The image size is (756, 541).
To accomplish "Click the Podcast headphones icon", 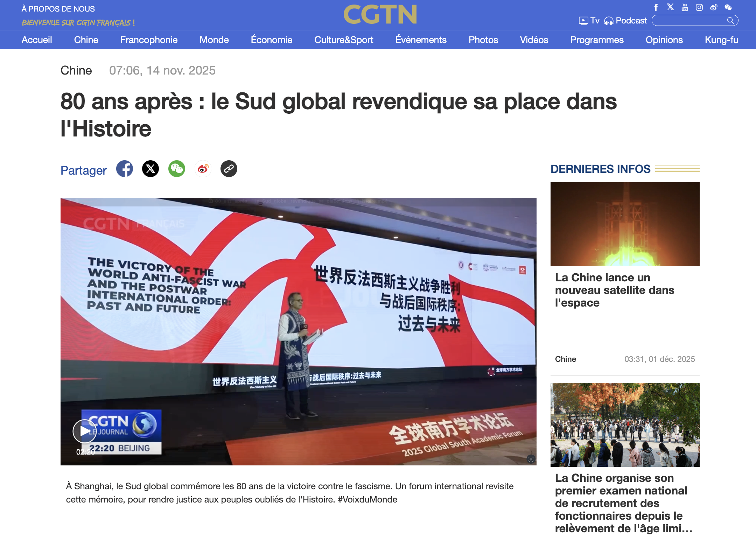I will click(x=610, y=20).
